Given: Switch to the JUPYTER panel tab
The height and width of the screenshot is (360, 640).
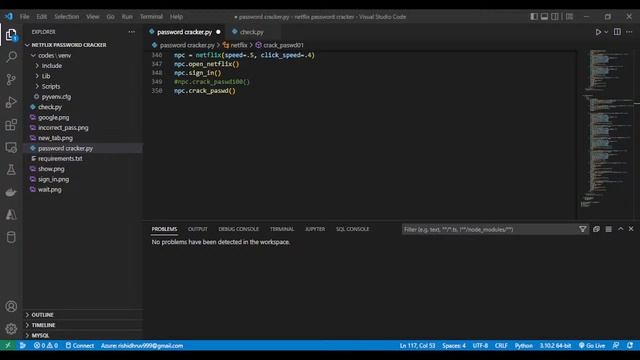Looking at the screenshot, I should click(315, 229).
